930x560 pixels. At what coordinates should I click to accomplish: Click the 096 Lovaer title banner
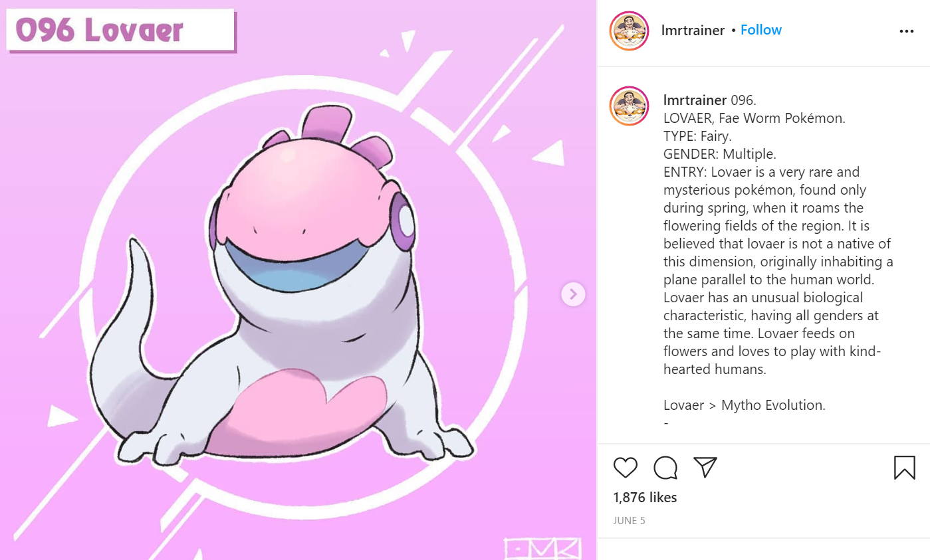(x=121, y=30)
